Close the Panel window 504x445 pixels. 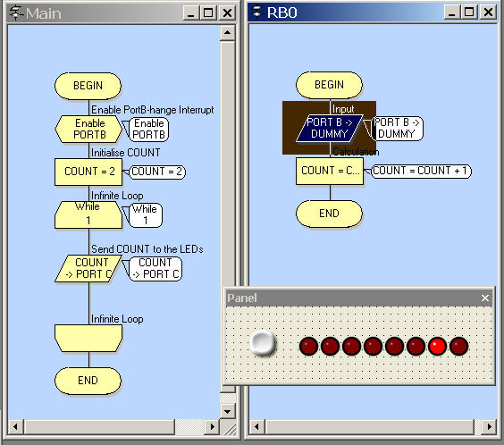(x=485, y=298)
